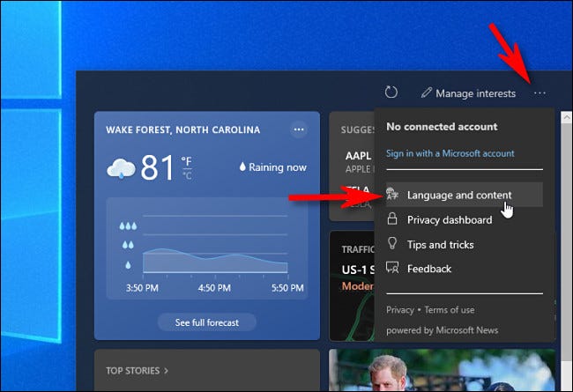
Task: Click the rain cloud weather icon
Action: point(121,168)
